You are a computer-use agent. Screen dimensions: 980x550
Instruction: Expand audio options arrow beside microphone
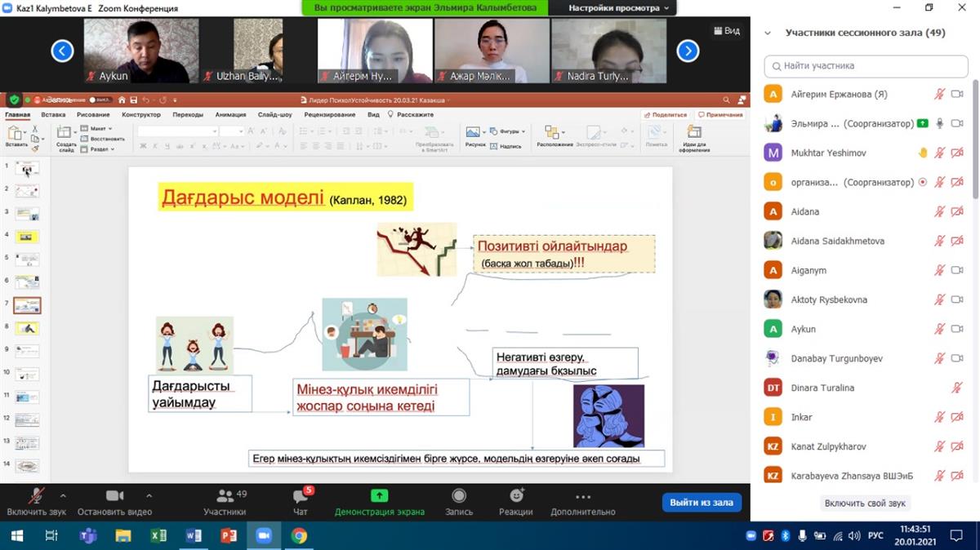click(63, 495)
